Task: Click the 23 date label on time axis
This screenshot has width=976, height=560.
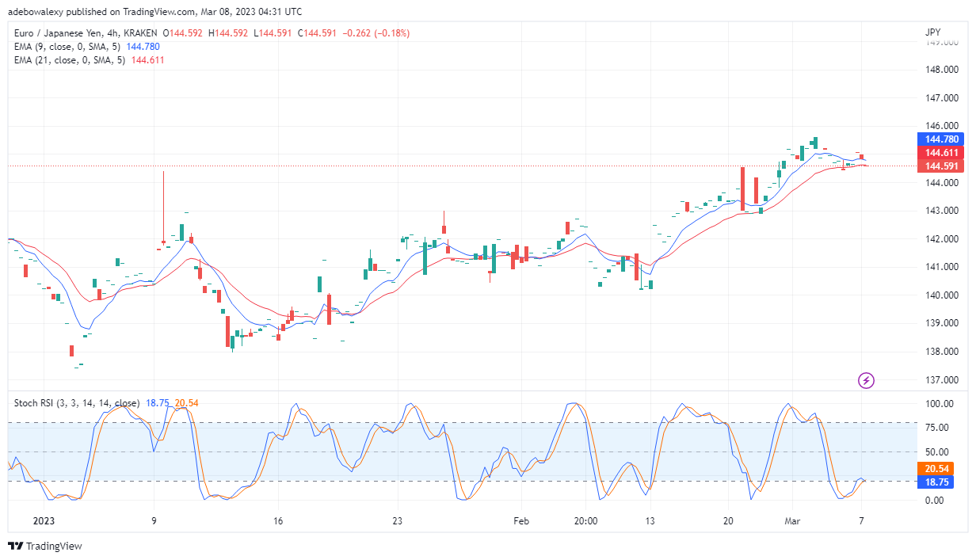Action: pos(398,520)
